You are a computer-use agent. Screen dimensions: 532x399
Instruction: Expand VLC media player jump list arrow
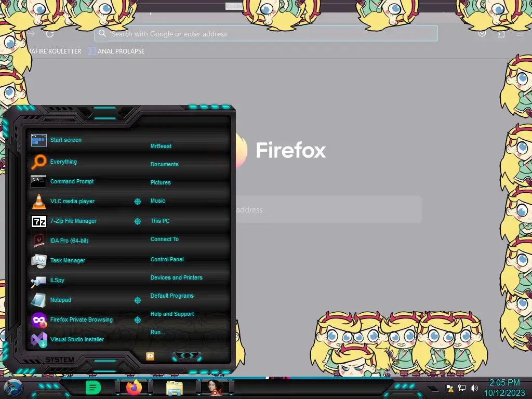137,202
